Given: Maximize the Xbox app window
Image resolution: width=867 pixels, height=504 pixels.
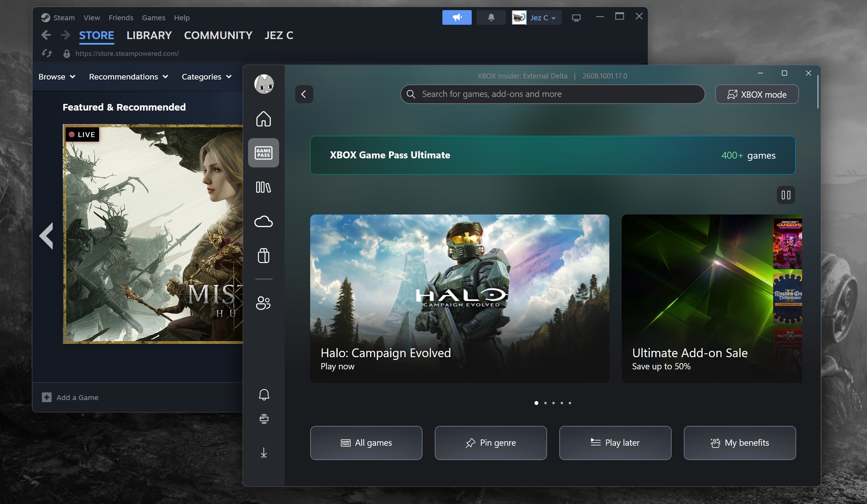Looking at the screenshot, I should pos(784,73).
